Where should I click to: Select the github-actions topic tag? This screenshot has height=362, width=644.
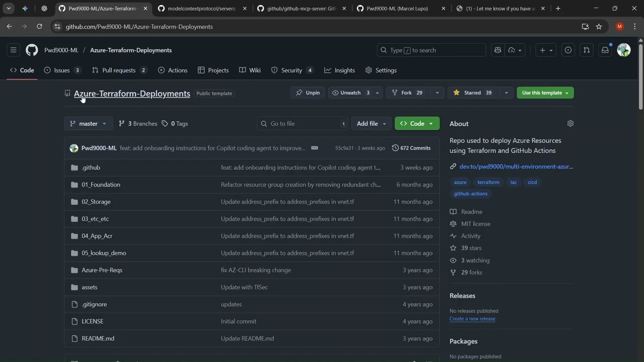click(470, 194)
